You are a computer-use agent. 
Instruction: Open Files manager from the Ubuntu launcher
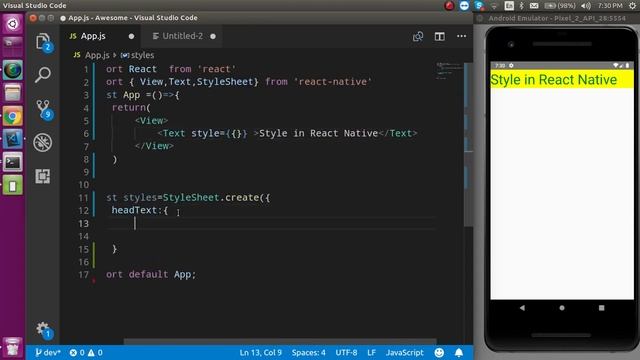point(13,93)
